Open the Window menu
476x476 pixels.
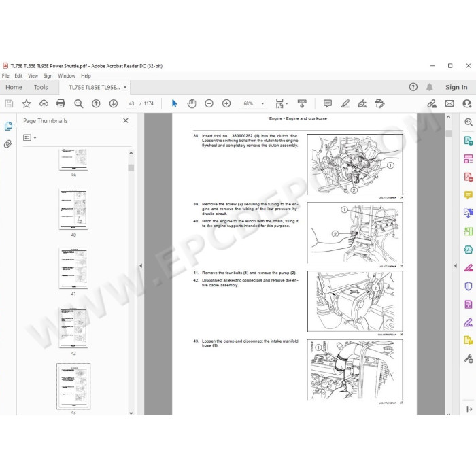click(x=67, y=76)
